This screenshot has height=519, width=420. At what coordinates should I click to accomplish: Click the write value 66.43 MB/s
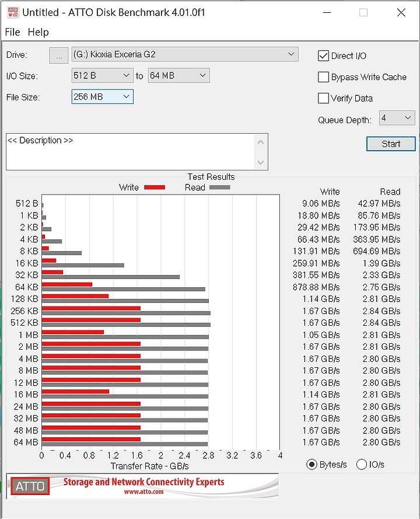click(x=318, y=239)
